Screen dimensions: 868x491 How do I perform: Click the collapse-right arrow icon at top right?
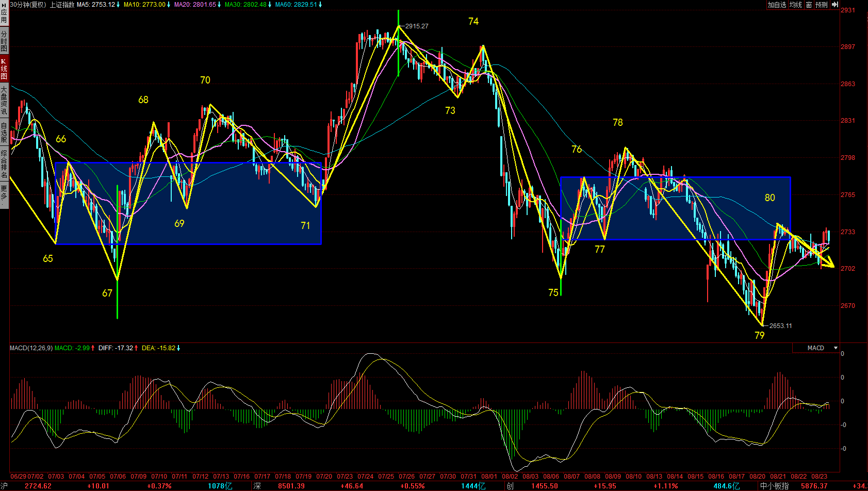pos(835,5)
